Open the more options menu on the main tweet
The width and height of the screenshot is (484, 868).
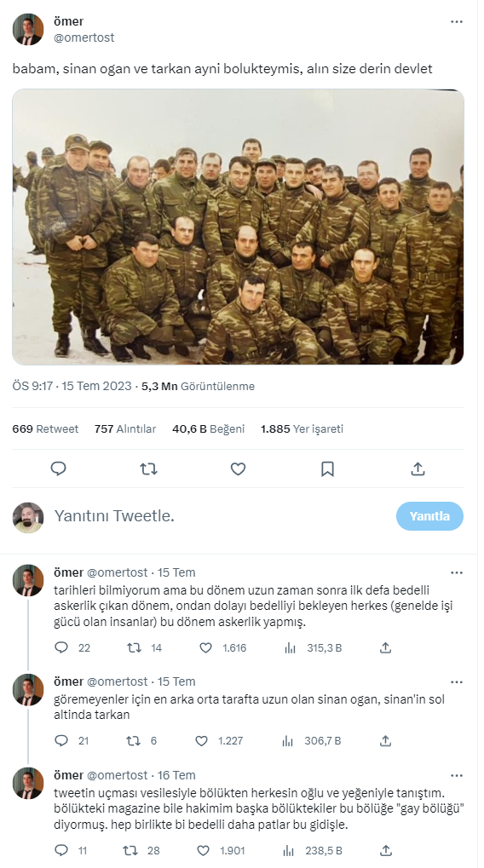(x=457, y=21)
